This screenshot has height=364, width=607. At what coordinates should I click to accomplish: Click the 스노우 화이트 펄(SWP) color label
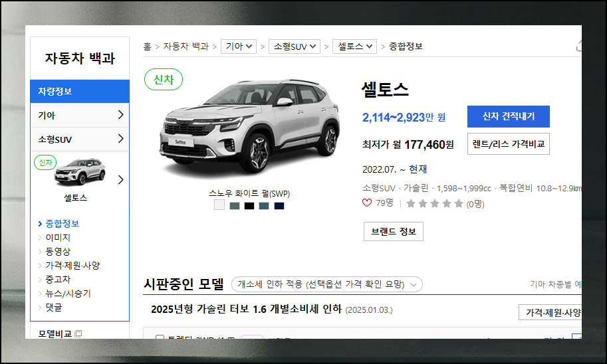249,193
